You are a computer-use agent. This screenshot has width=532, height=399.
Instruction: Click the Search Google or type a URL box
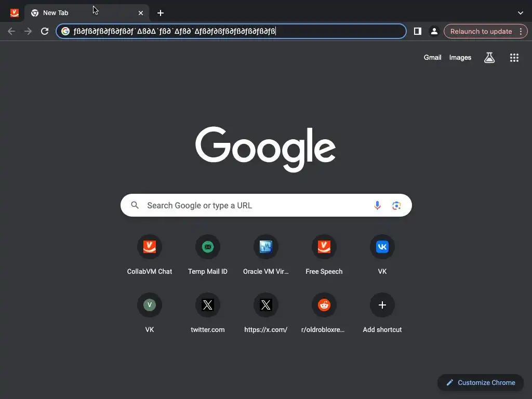pyautogui.click(x=266, y=205)
